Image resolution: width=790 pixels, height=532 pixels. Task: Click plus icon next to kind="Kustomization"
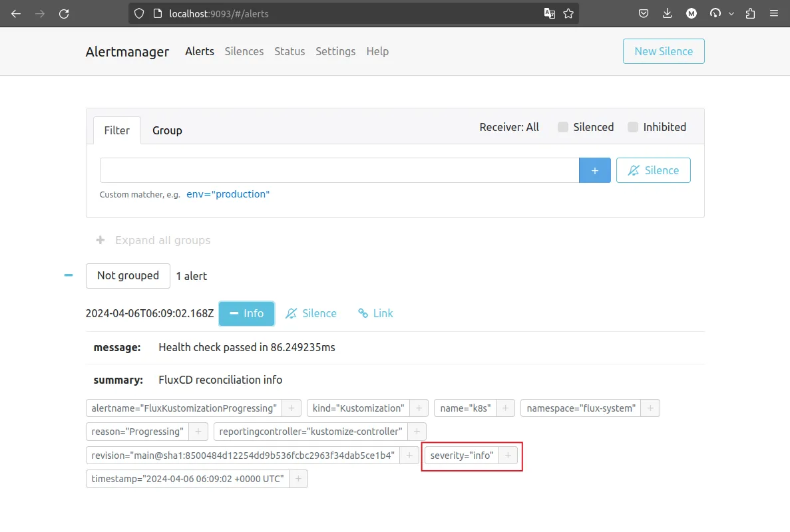419,408
